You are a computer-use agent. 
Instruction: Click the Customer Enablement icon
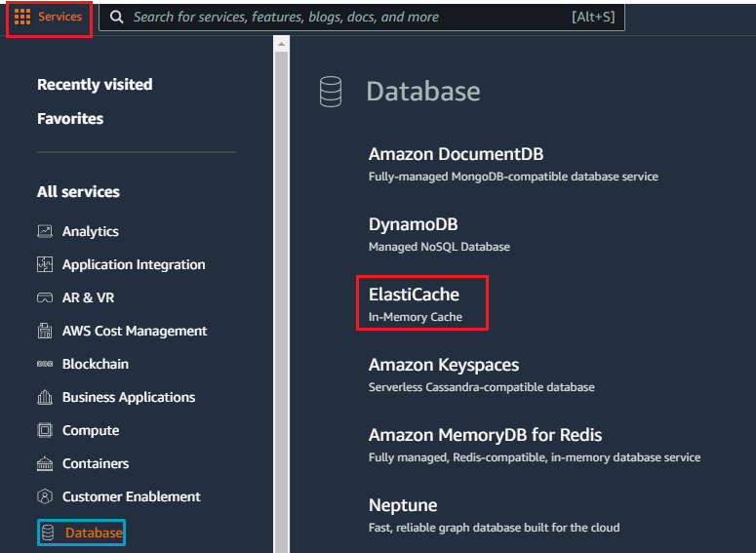click(x=45, y=496)
